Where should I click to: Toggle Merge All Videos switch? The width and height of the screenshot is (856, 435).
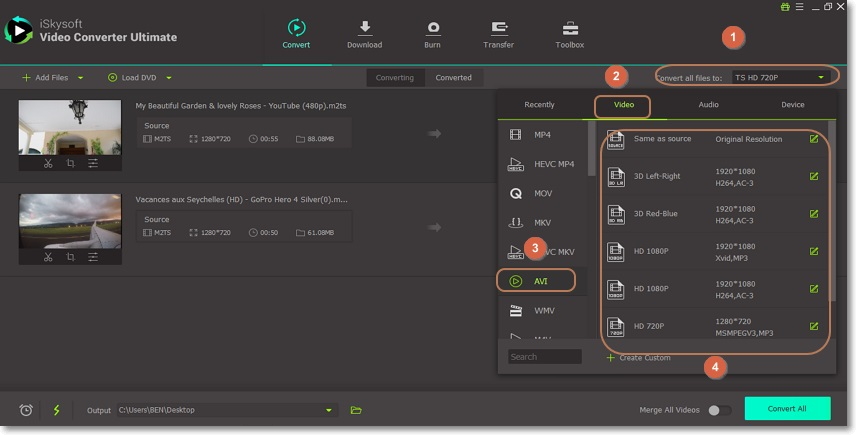(718, 410)
